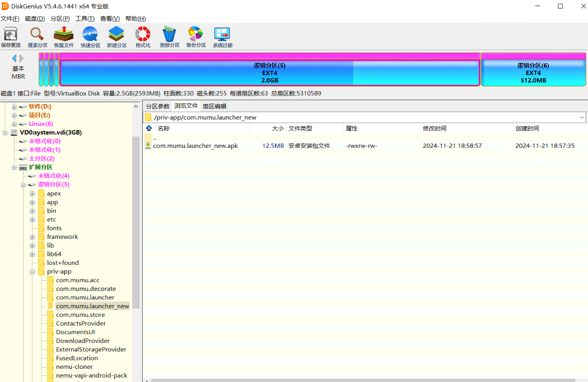Launch System Migration (系统迁移)
Screen dimensions: 588x382
point(223,38)
